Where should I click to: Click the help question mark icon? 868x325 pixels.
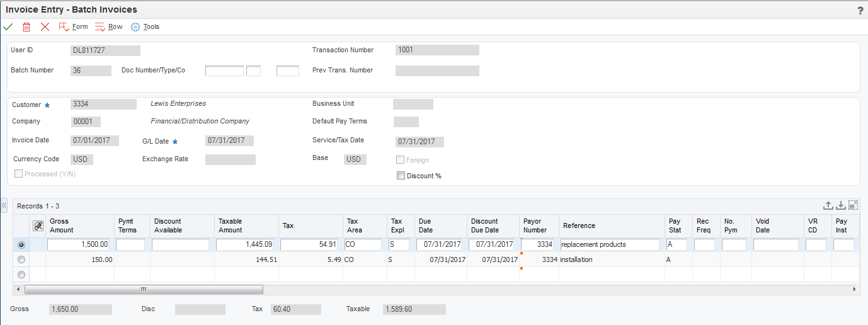click(x=860, y=10)
